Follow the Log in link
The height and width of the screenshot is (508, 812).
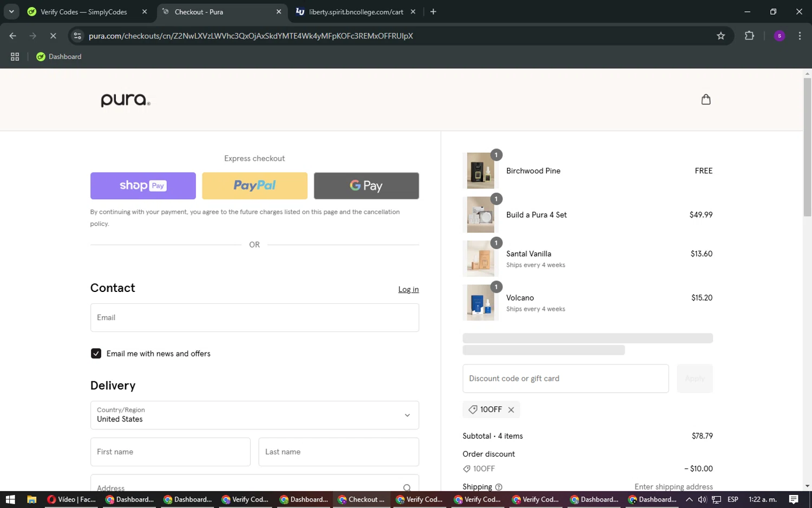(x=408, y=289)
